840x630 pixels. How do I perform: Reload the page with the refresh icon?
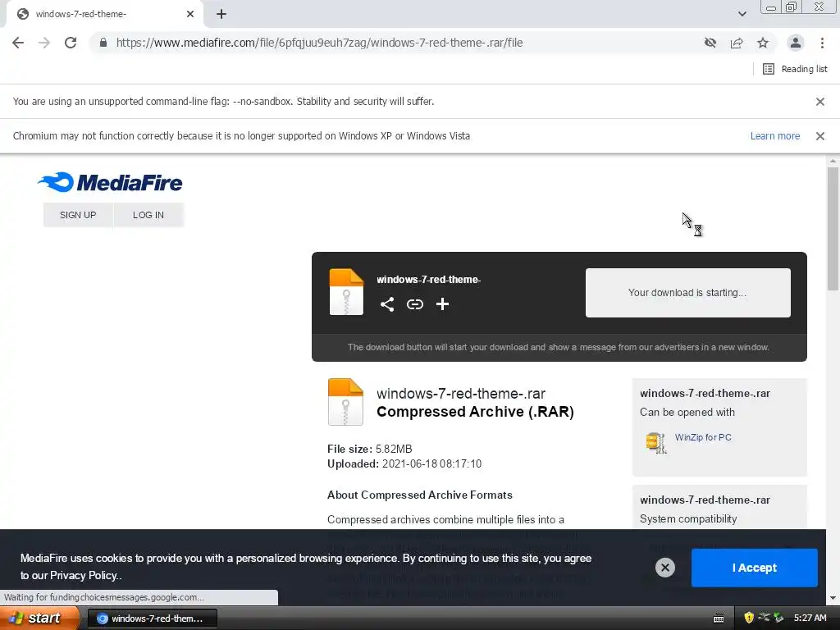[71, 43]
